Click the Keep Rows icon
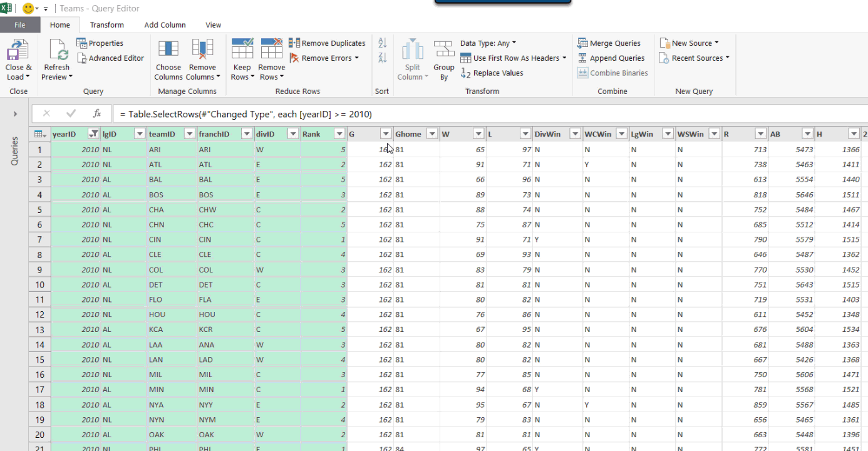Image resolution: width=868 pixels, height=451 pixels. click(x=242, y=49)
